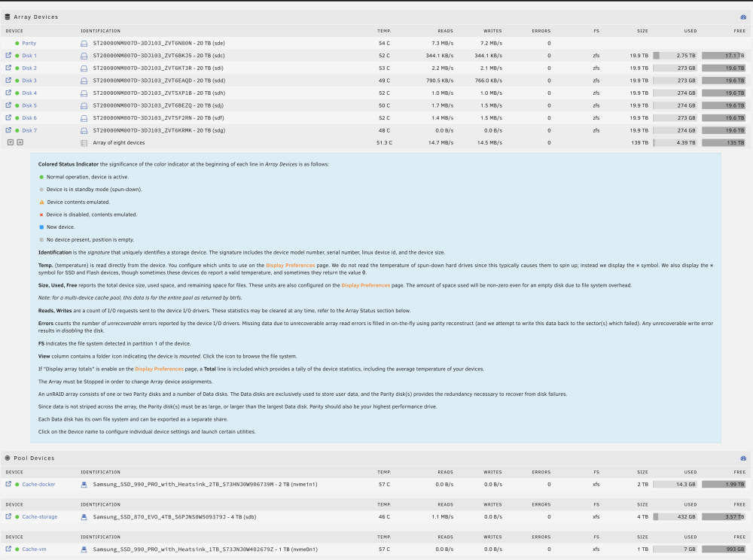Click the browse icon beside Disk 6
This screenshot has height=560, width=753.
pyautogui.click(x=8, y=117)
